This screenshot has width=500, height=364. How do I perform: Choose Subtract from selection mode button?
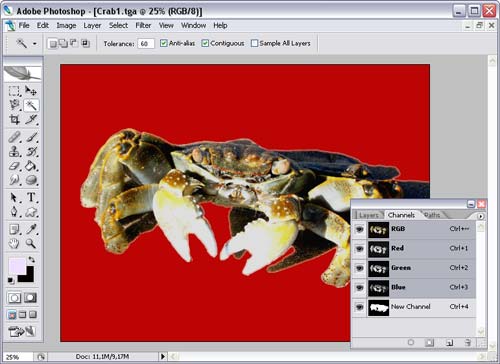coord(74,44)
